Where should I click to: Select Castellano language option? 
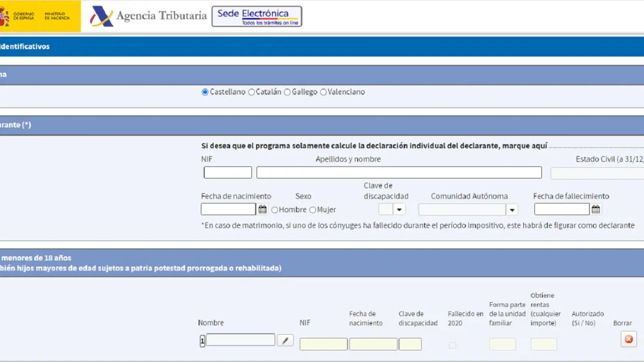[205, 92]
